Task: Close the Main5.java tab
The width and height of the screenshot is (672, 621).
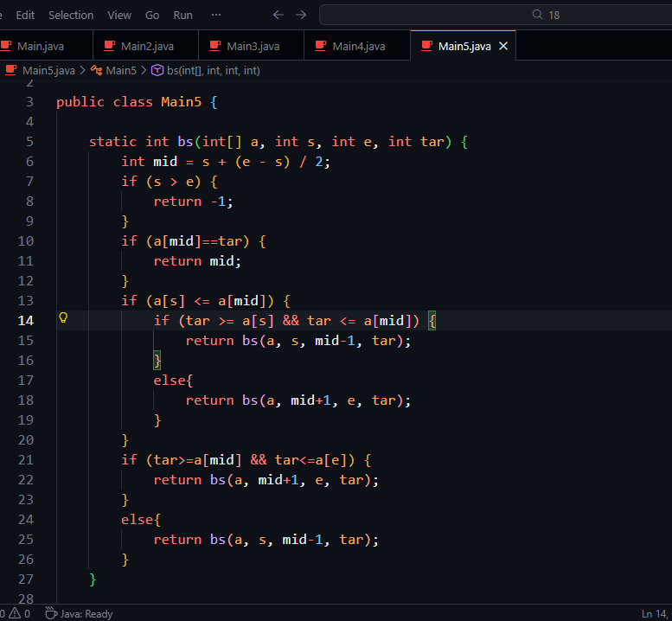Action: pos(503,46)
